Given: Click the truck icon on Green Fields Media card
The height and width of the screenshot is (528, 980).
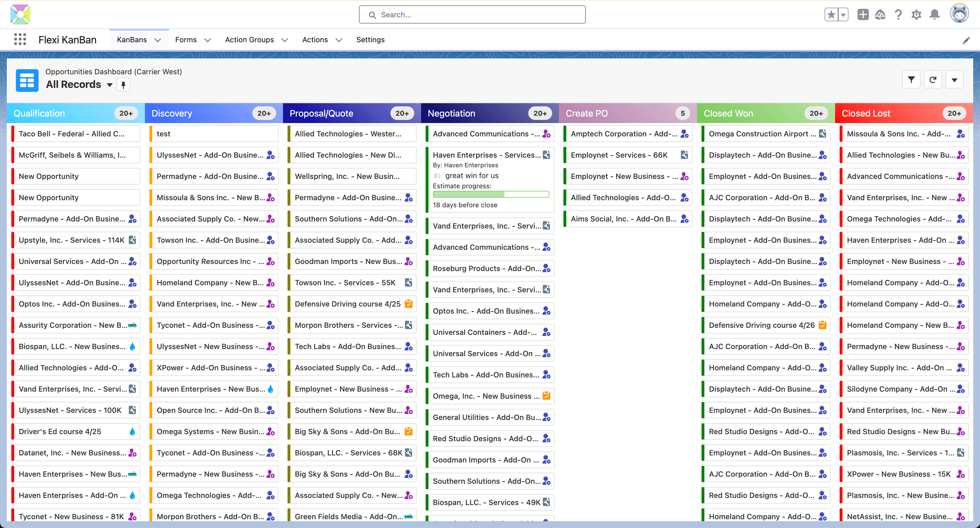Looking at the screenshot, I should [x=409, y=517].
